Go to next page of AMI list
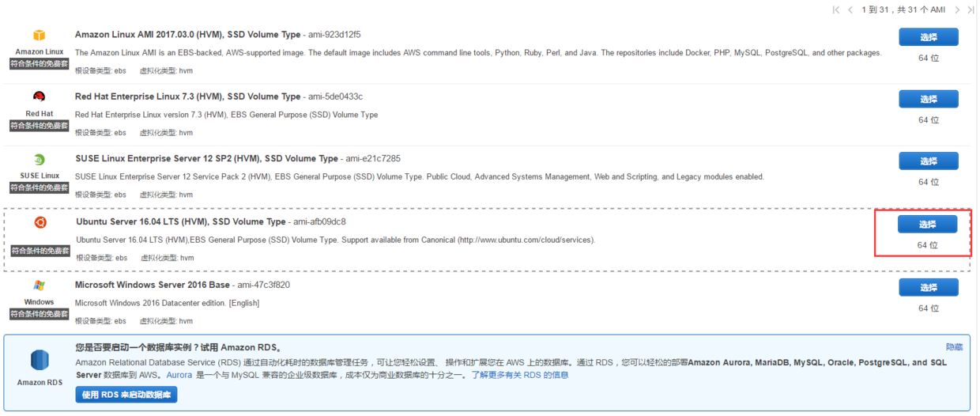 click(x=957, y=10)
